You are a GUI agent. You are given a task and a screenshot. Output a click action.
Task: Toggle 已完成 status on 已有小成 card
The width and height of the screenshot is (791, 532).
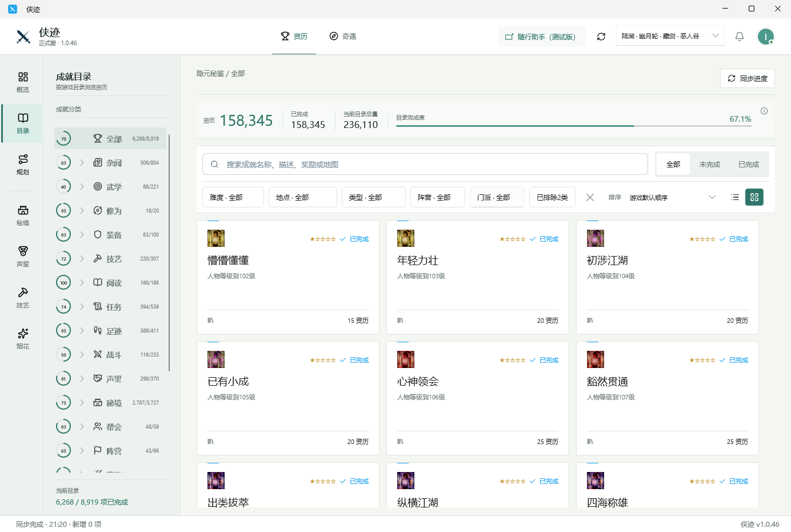pyautogui.click(x=354, y=360)
